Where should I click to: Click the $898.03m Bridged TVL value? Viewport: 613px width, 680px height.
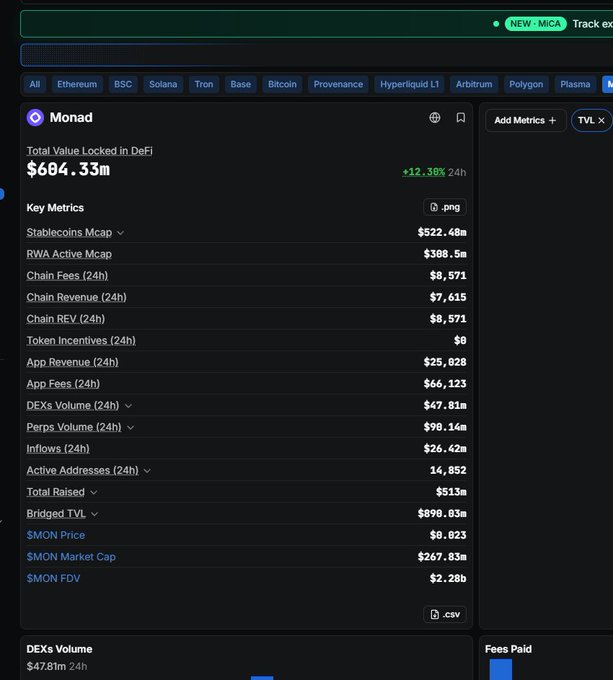(442, 514)
